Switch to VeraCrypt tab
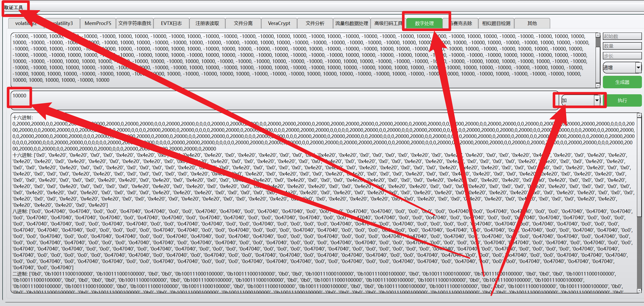The image size is (644, 306). coord(279,23)
